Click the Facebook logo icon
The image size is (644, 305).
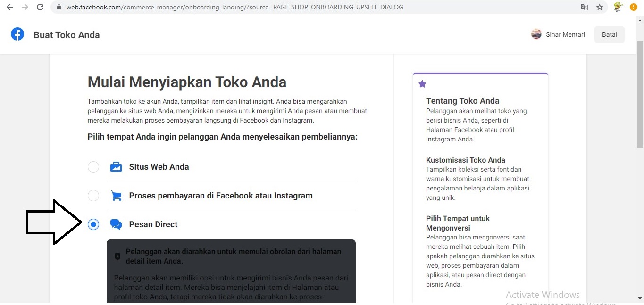tap(17, 34)
